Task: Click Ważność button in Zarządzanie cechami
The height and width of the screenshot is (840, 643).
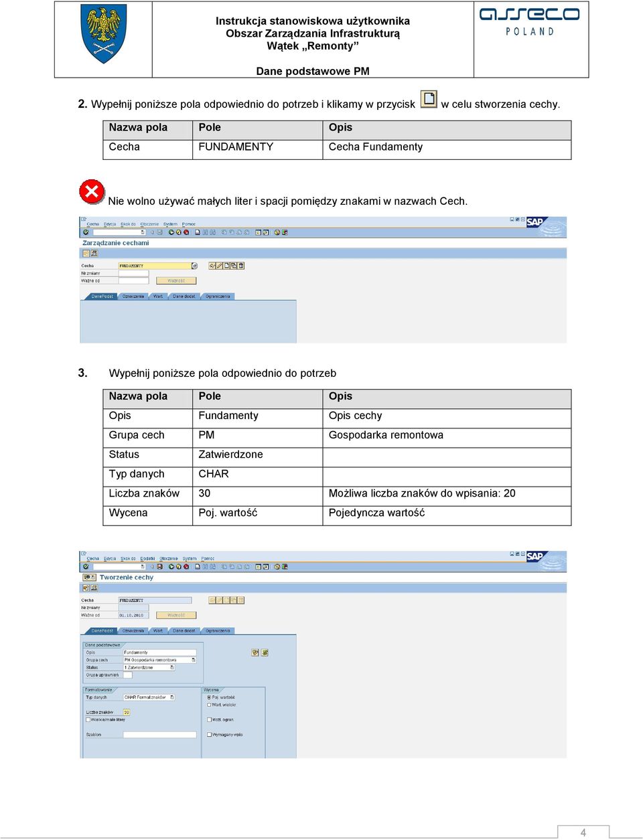Action: tap(176, 280)
